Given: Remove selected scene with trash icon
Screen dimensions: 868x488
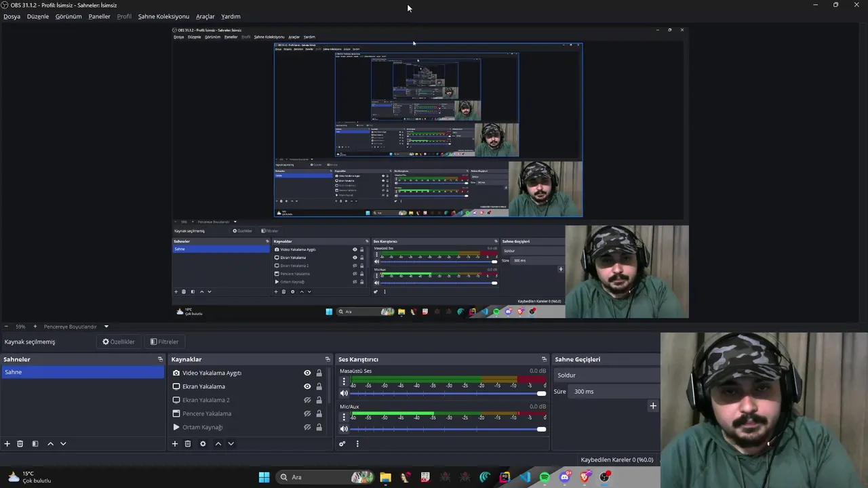Looking at the screenshot, I should coord(20,444).
